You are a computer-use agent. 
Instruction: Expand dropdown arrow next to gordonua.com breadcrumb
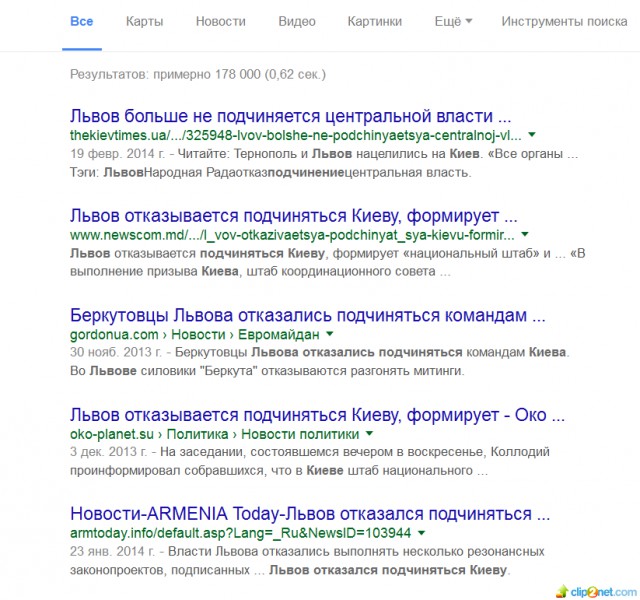coord(330,333)
